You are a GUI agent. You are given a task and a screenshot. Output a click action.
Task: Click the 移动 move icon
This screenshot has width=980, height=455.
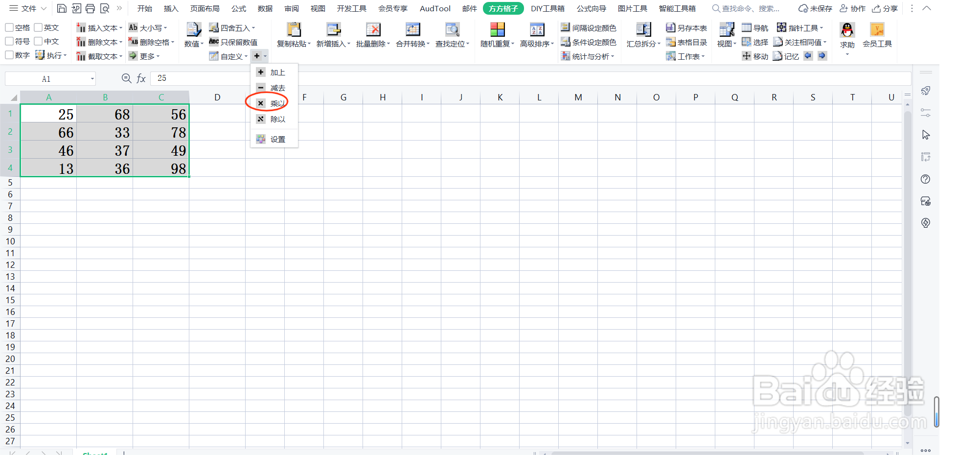click(x=746, y=56)
